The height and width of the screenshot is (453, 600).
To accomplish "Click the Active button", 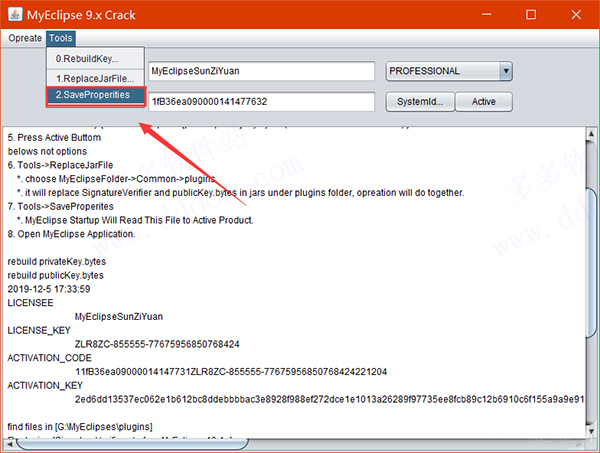I will pos(484,102).
